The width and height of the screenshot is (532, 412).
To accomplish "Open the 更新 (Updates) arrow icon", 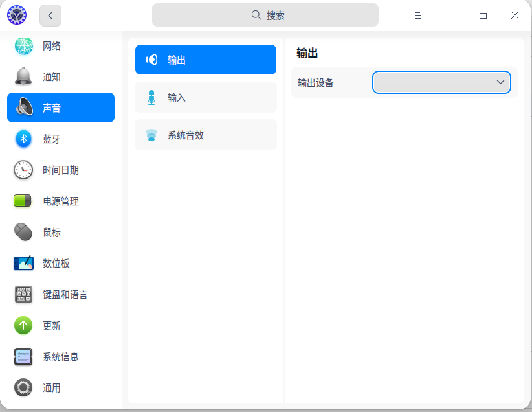I will (x=23, y=325).
